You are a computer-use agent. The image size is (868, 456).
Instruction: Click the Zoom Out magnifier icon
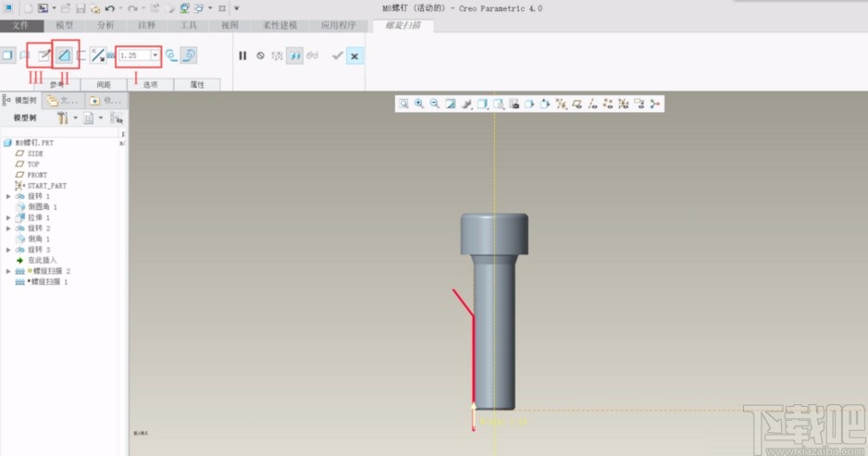[435, 104]
